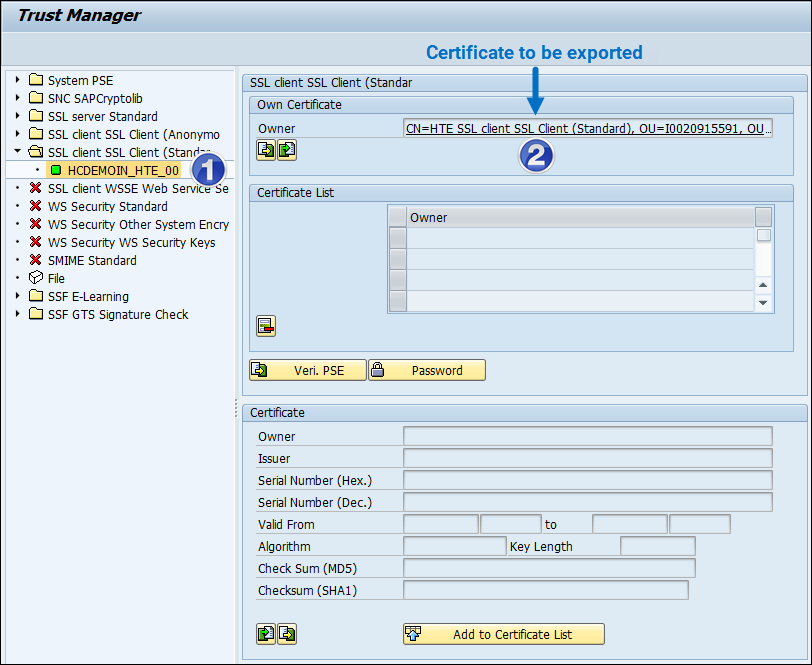Expand the SSF GTS Signature Check node
Viewport: 812px width, 665px height.
pos(18,314)
